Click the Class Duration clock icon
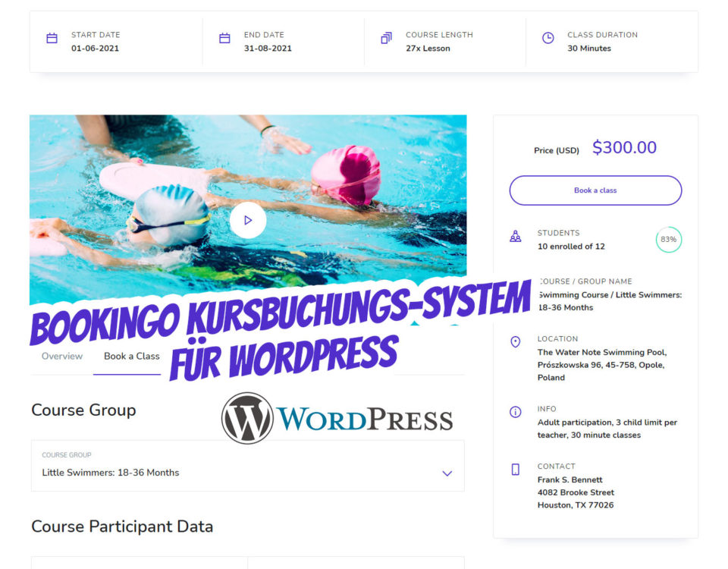The image size is (728, 569). coord(548,38)
